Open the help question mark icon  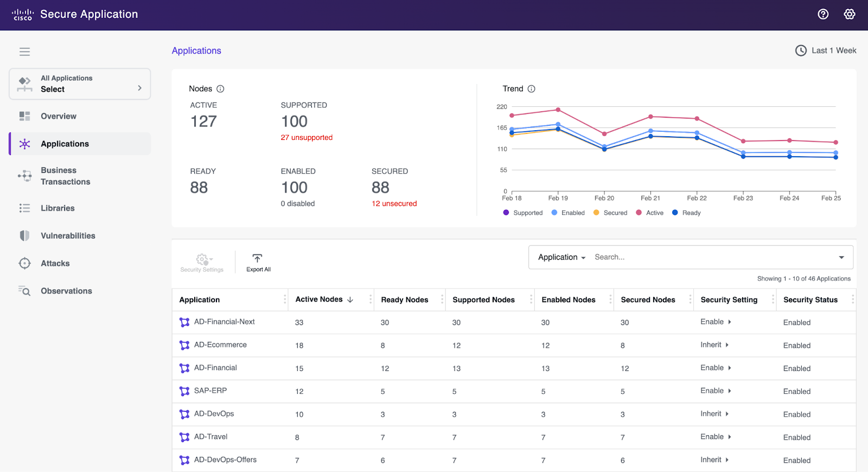pos(823,14)
